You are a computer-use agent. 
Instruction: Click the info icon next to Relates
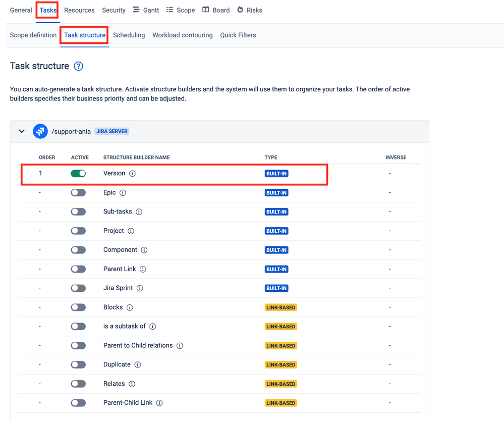point(132,384)
